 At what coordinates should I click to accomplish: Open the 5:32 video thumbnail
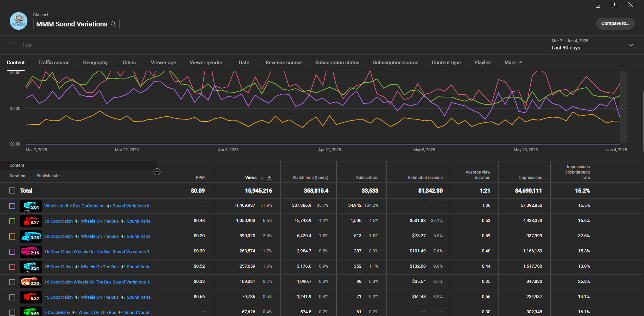click(31, 297)
